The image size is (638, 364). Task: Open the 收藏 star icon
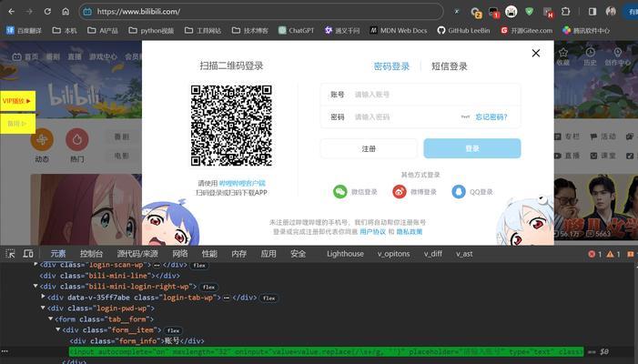[563, 53]
